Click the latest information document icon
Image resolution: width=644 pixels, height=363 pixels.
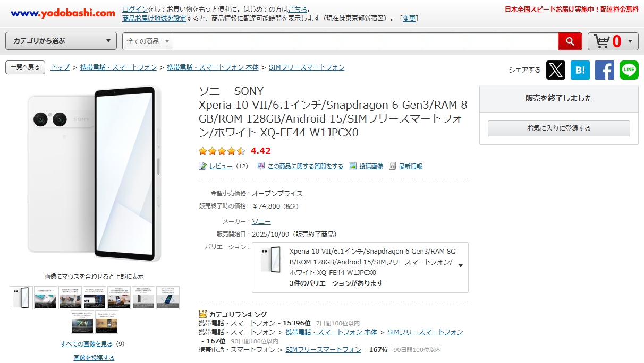[x=392, y=166]
